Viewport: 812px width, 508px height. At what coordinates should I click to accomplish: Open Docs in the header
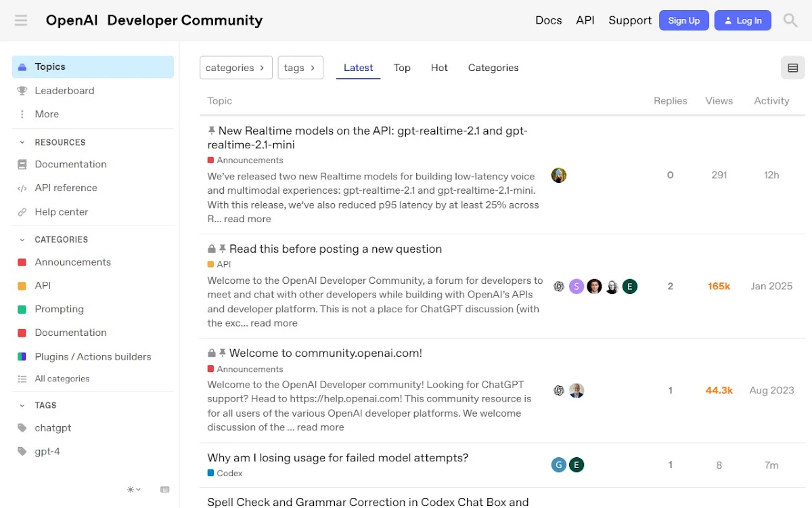(549, 20)
